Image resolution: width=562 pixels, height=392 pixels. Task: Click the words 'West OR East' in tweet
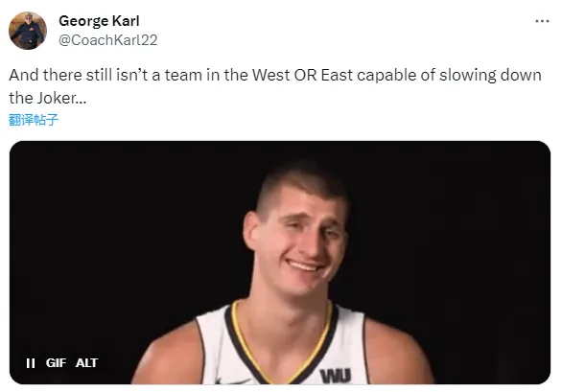tap(302, 76)
